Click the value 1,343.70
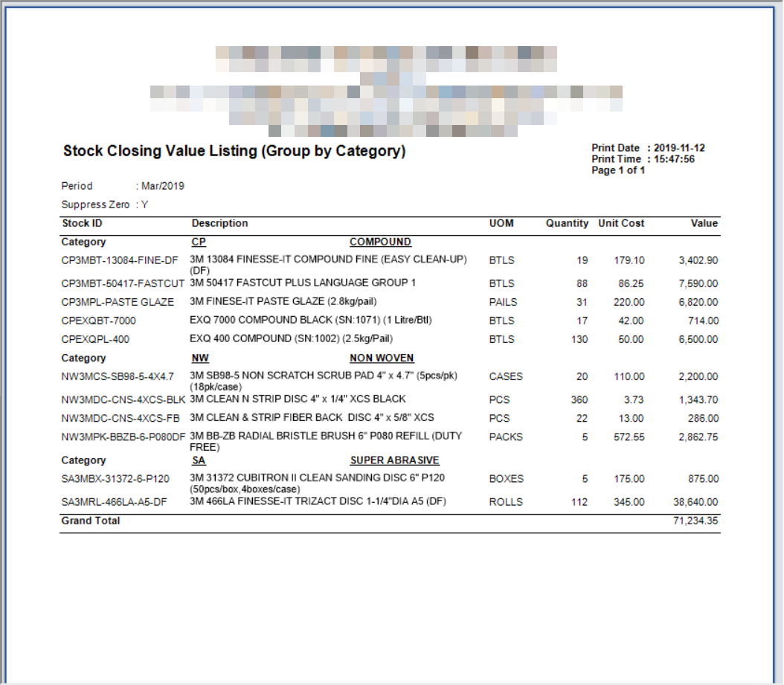This screenshot has height=685, width=784. (698, 399)
